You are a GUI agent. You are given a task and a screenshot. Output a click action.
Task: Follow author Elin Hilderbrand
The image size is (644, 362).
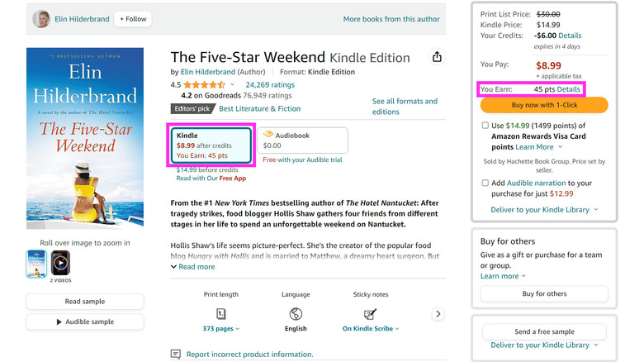(133, 19)
